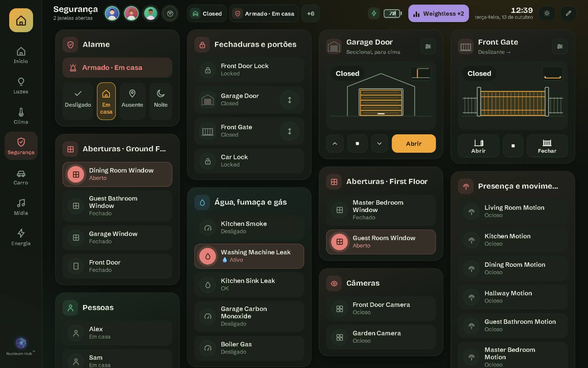The image size is (588, 368).
Task: Click the edit pencil icon
Action: pos(569,13)
